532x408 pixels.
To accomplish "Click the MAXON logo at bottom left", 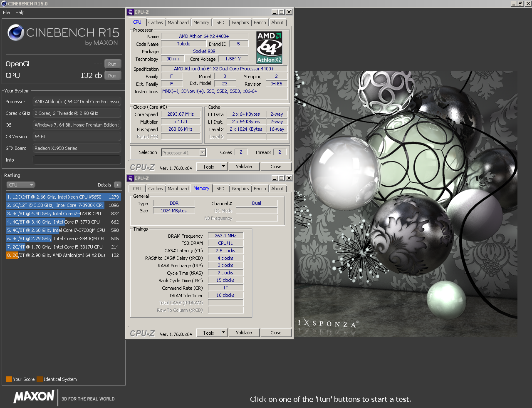I will coord(34,396).
